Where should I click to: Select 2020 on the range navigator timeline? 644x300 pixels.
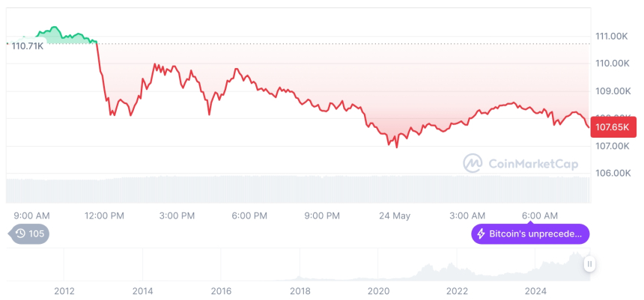click(379, 291)
